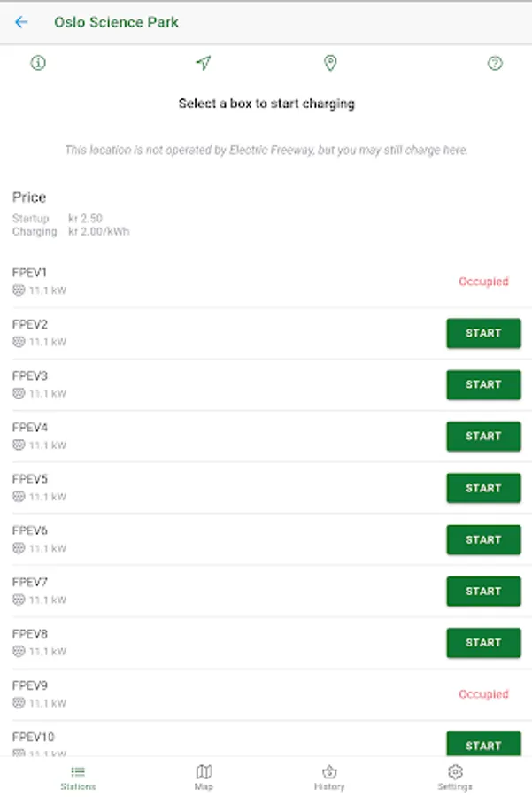Viewport: 532px width, 797px height.
Task: Switch to the Map tab
Action: 204,778
